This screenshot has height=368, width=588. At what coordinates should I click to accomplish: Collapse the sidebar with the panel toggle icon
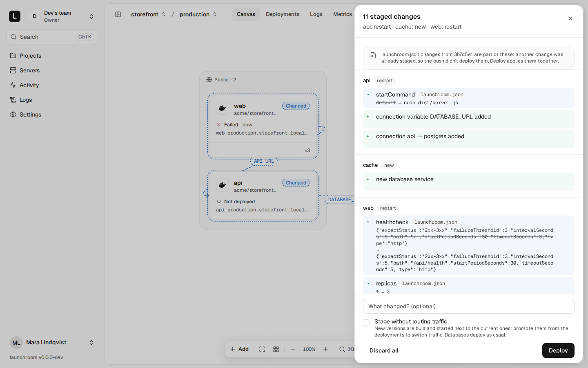(118, 14)
